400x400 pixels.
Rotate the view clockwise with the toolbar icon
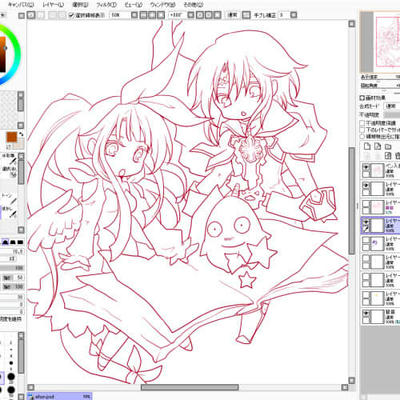point(208,15)
